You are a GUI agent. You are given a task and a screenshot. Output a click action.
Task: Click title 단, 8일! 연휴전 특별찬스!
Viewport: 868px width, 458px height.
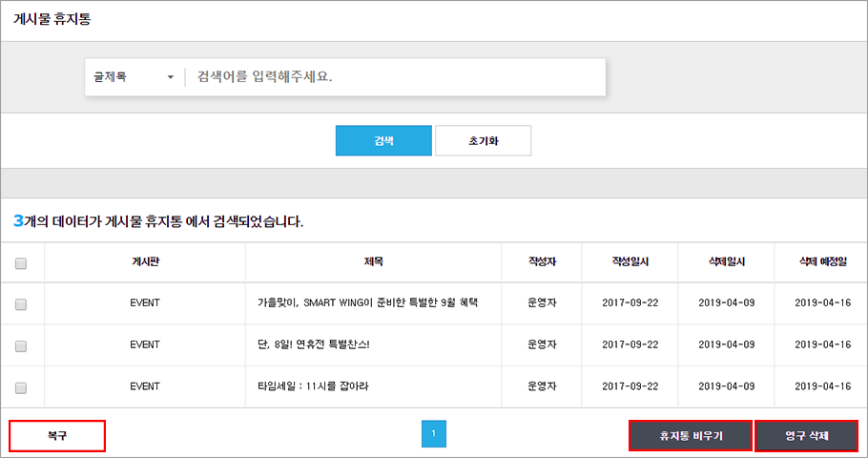coord(313,344)
